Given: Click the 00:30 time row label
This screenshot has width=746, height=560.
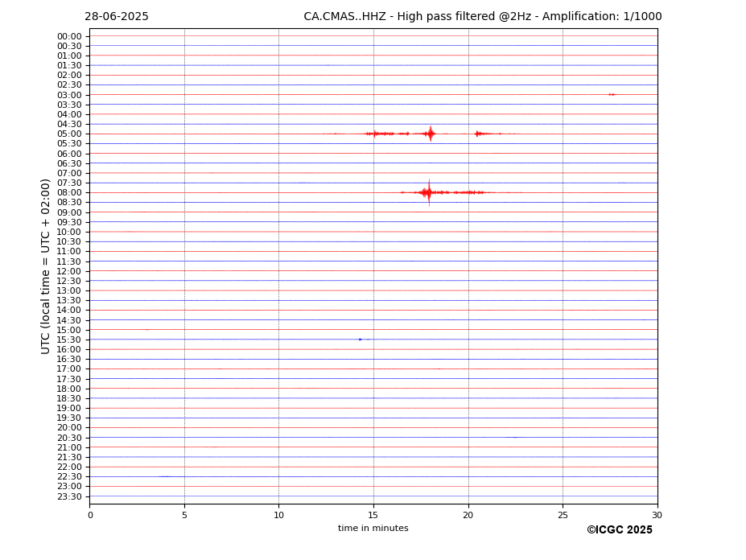Looking at the screenshot, I should tap(69, 46).
